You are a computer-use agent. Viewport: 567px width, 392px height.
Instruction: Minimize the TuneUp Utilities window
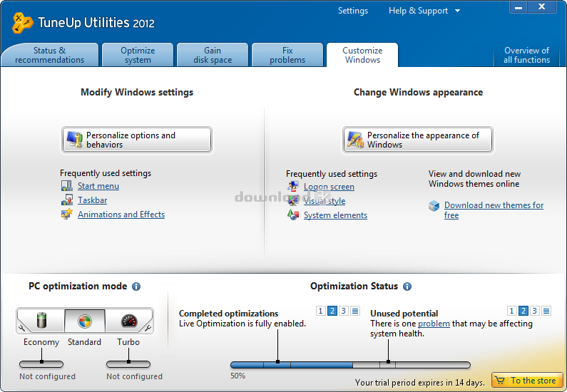click(519, 7)
